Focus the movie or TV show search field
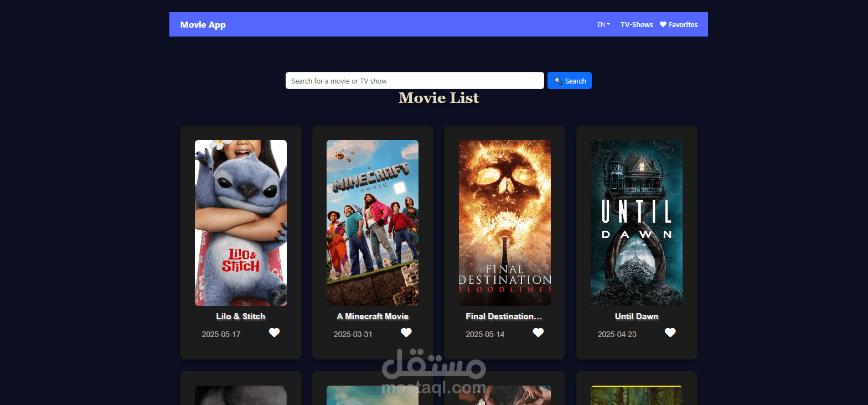 (415, 81)
